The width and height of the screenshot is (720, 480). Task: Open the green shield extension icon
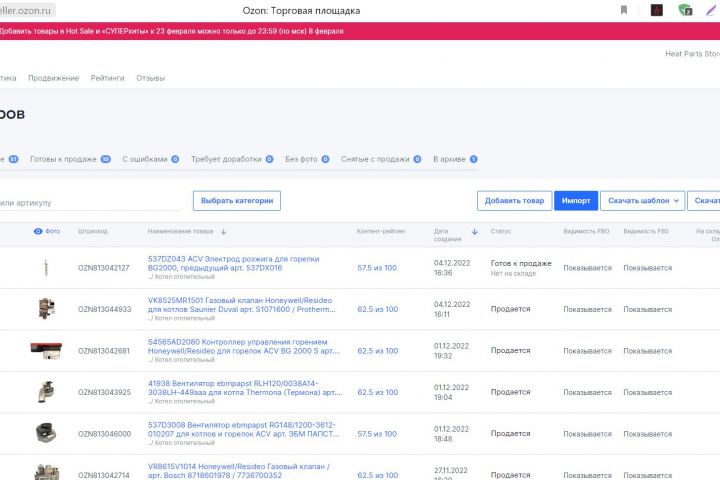[685, 10]
